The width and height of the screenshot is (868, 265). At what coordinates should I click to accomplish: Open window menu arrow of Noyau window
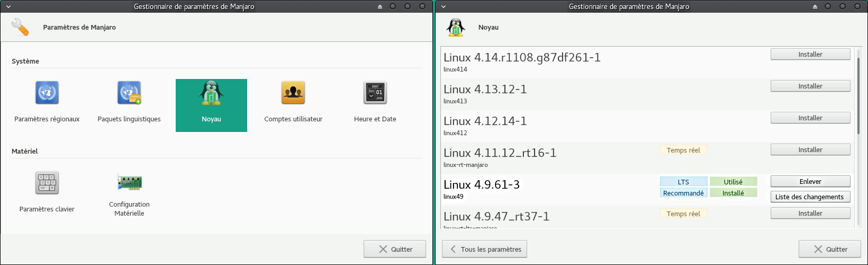(444, 6)
